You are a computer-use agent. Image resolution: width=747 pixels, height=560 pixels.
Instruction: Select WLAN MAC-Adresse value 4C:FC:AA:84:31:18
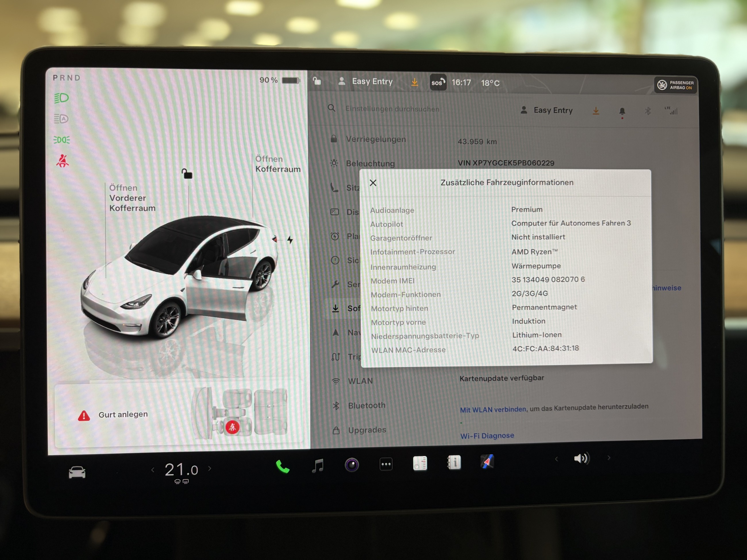pos(546,348)
